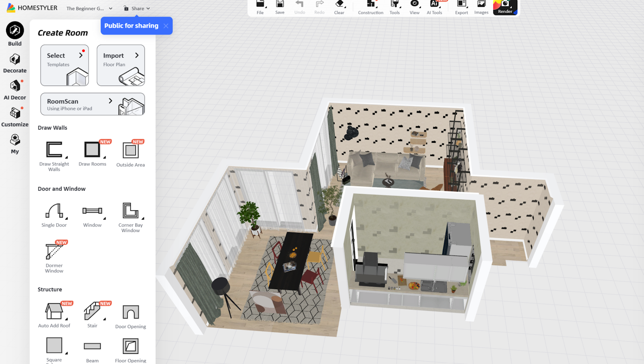The height and width of the screenshot is (364, 644).
Task: Insert a Door Opening
Action: coord(130,317)
